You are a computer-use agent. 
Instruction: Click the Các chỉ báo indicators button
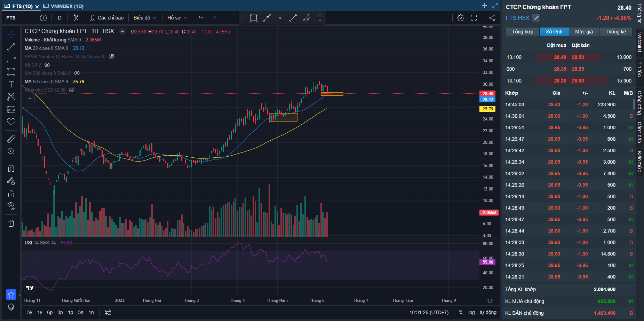(107, 18)
